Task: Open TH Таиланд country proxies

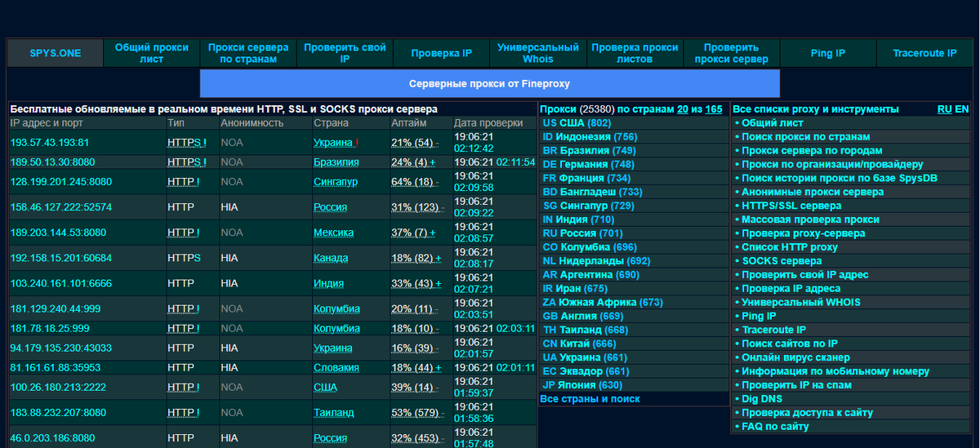Action: (585, 330)
